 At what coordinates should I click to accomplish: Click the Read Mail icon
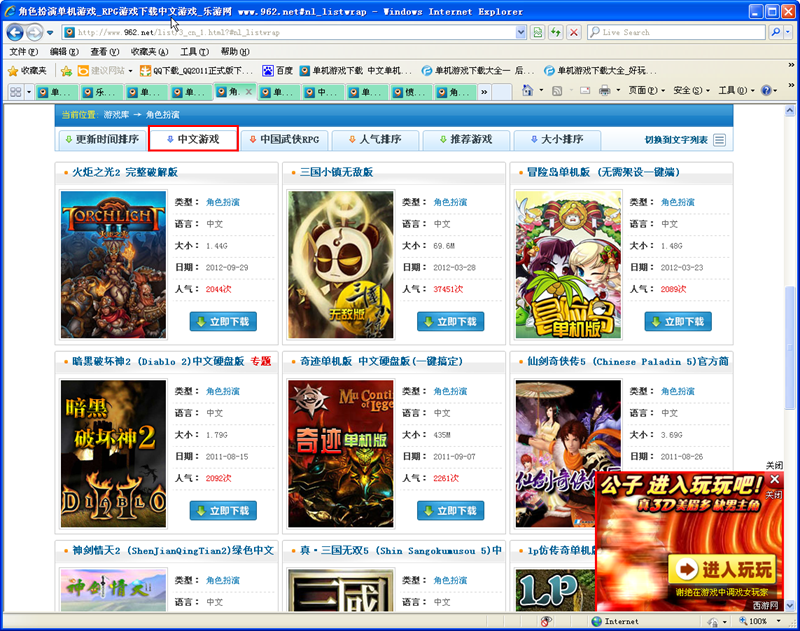click(585, 91)
